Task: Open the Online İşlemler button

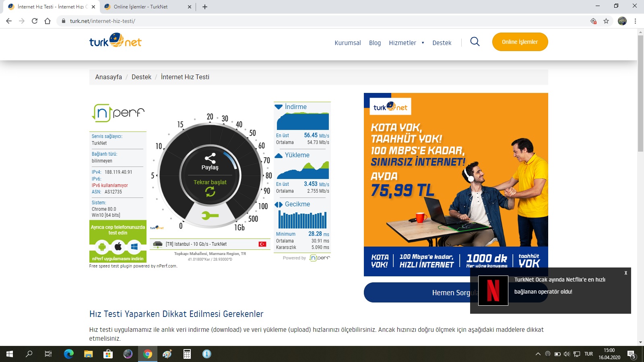Action: pyautogui.click(x=520, y=42)
